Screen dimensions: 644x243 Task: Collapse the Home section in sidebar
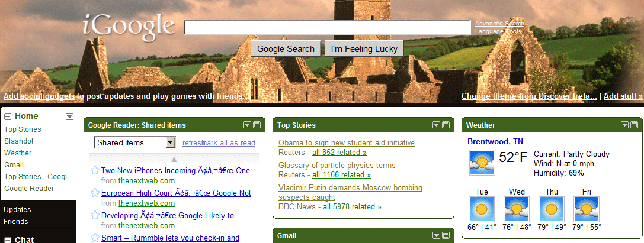[7, 116]
